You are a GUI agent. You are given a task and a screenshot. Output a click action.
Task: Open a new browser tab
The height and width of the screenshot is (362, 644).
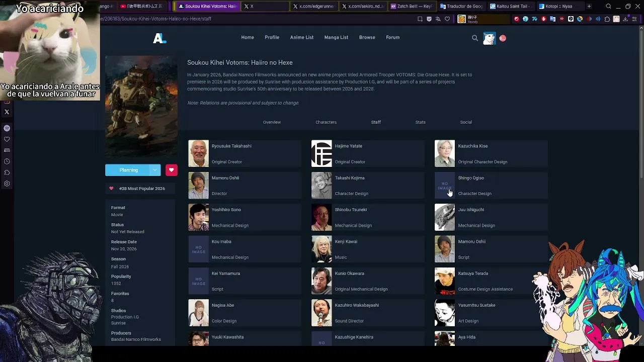point(589,7)
